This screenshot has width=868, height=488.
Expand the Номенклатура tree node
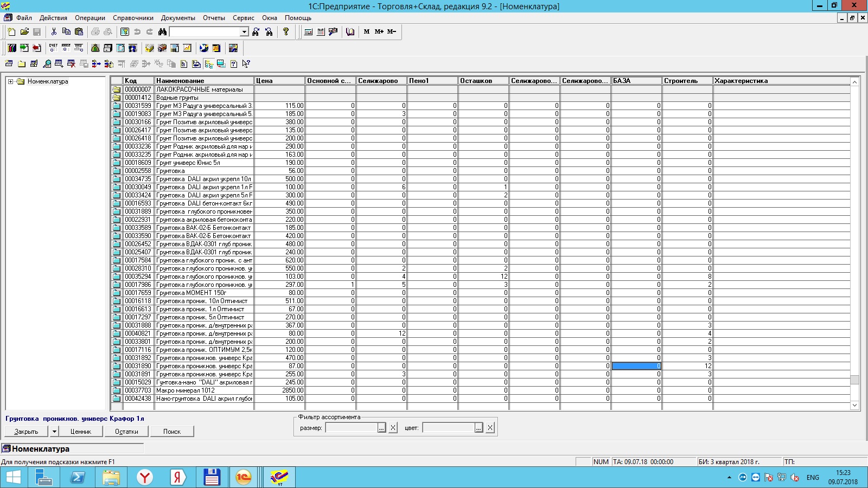[10, 81]
